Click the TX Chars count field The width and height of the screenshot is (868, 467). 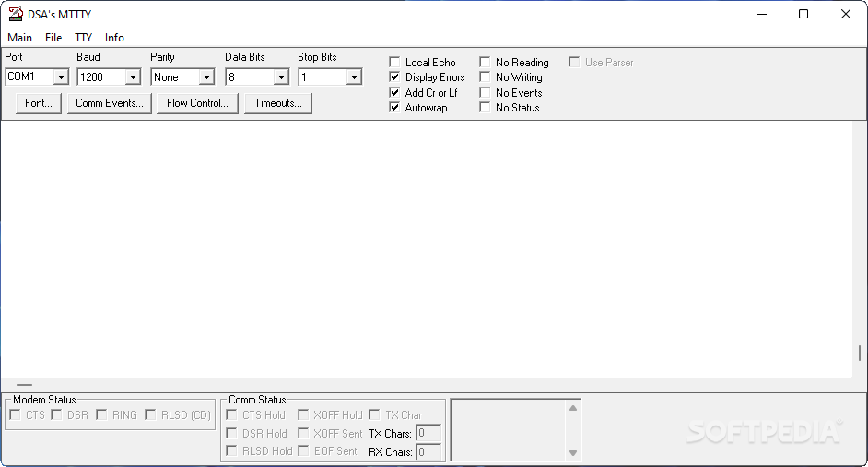pyautogui.click(x=428, y=433)
